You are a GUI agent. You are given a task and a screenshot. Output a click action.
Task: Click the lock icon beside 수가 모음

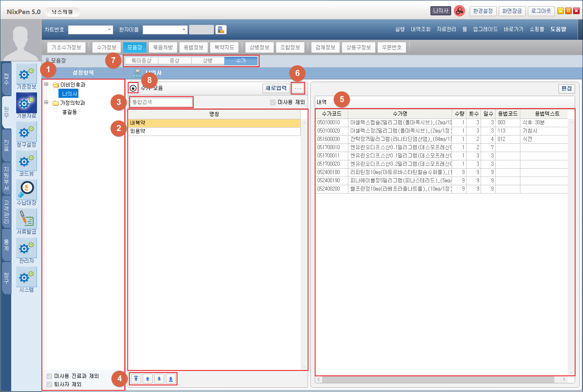(x=133, y=88)
